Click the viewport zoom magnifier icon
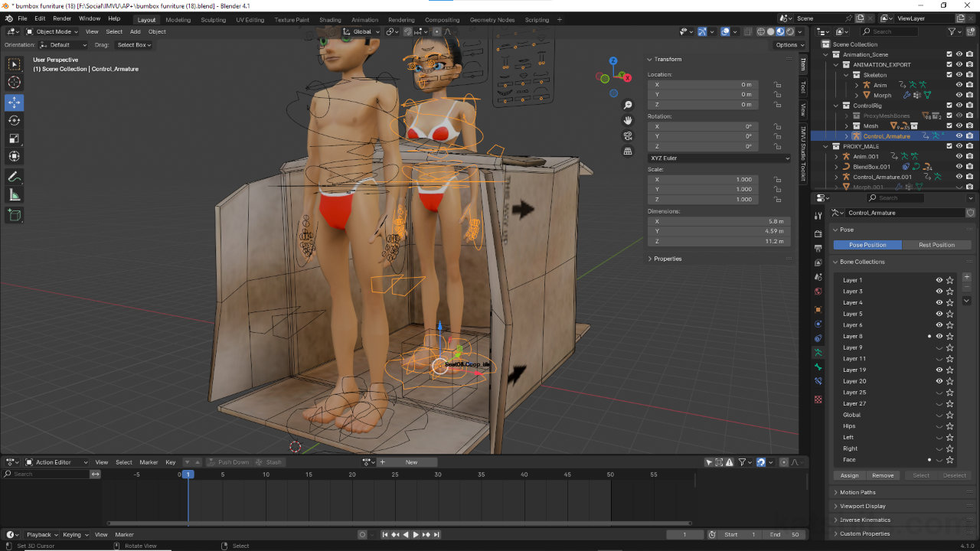Viewport: 980px width, 551px height. point(628,105)
